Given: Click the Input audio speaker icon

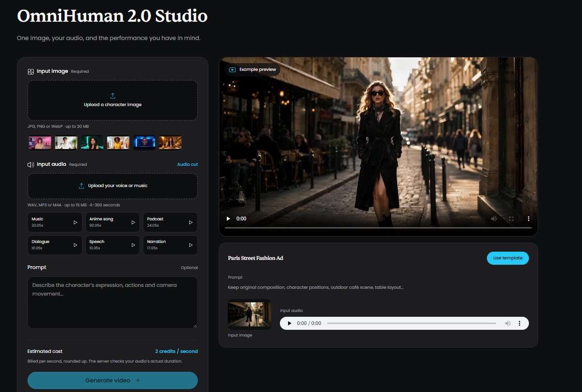Looking at the screenshot, I should [x=31, y=164].
